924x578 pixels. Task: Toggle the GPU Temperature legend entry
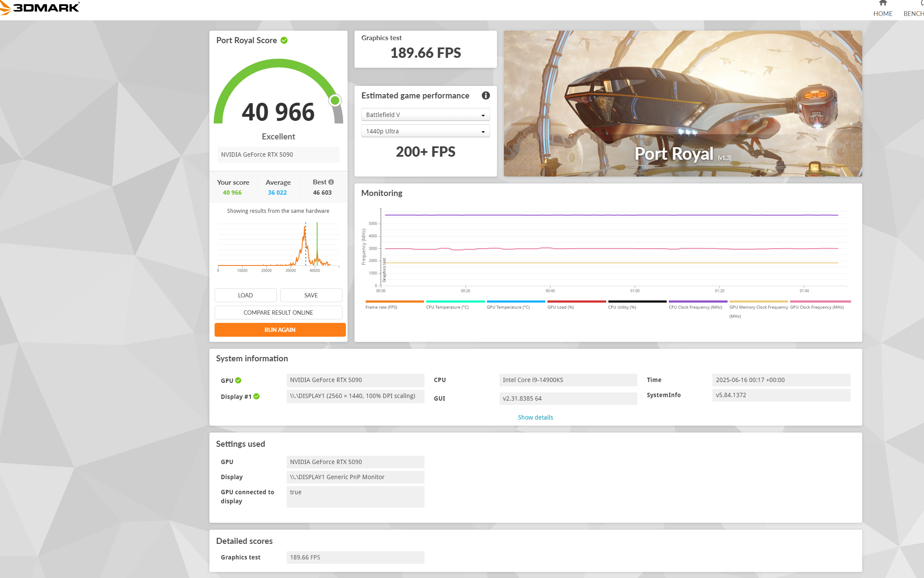point(508,307)
